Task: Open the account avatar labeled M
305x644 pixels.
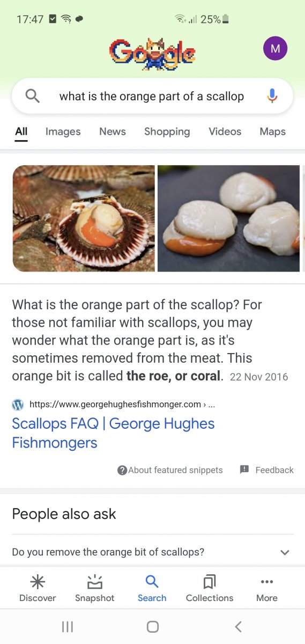Action: click(x=276, y=48)
